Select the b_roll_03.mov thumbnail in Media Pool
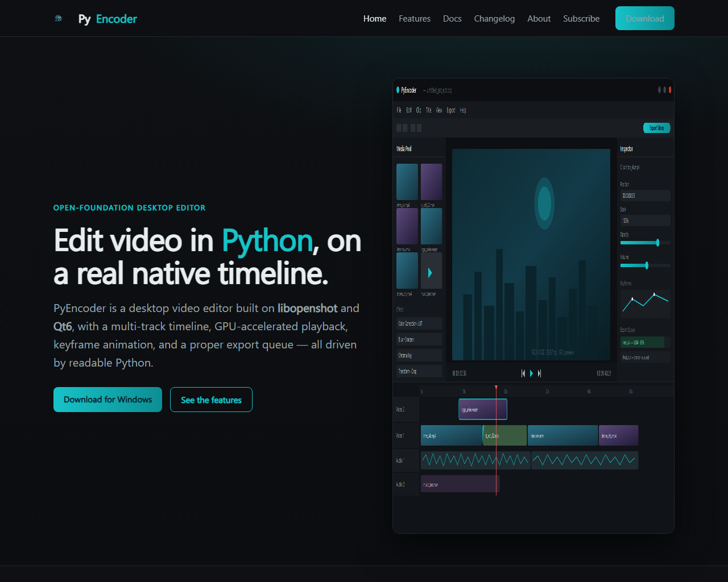Image resolution: width=728 pixels, height=582 pixels. click(x=431, y=182)
